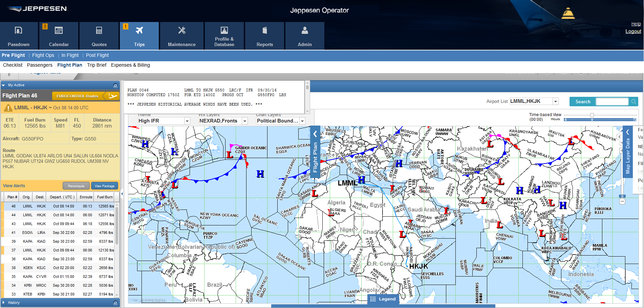Viewport: 644px width, 308px height.
Task: Open the Airport List dropdown
Action: pos(556,101)
